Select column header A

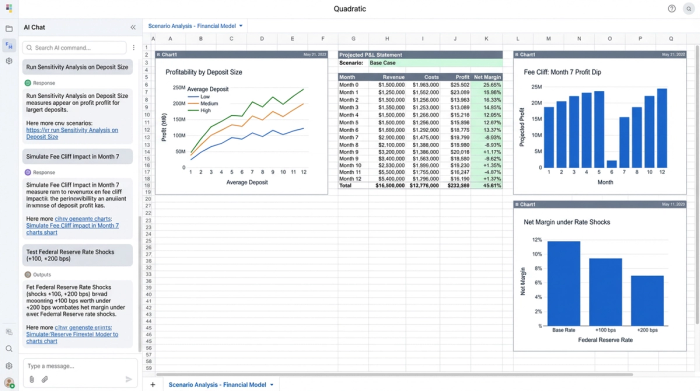[x=170, y=39]
